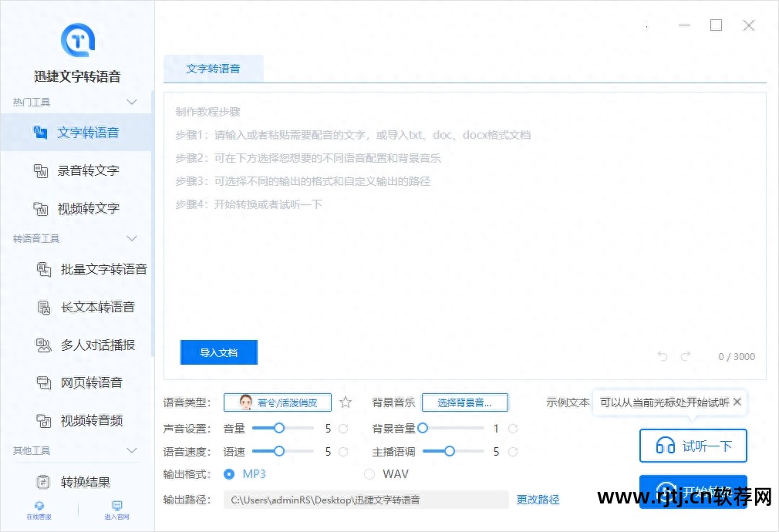Screen dimensions: 779x532
Task: Click the 迅捷文字转语音 app logo
Action: [x=78, y=40]
